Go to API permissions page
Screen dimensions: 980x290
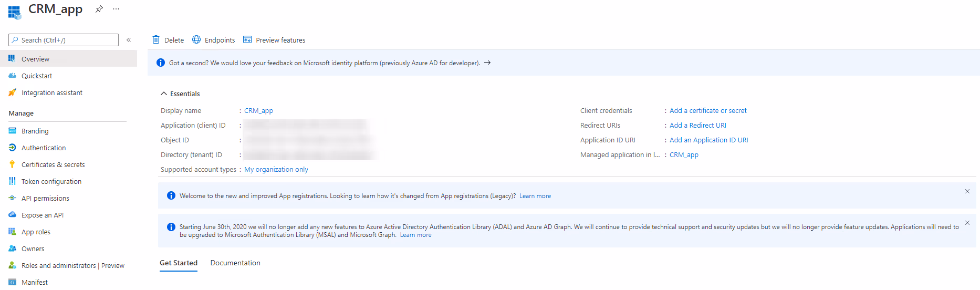click(x=45, y=198)
